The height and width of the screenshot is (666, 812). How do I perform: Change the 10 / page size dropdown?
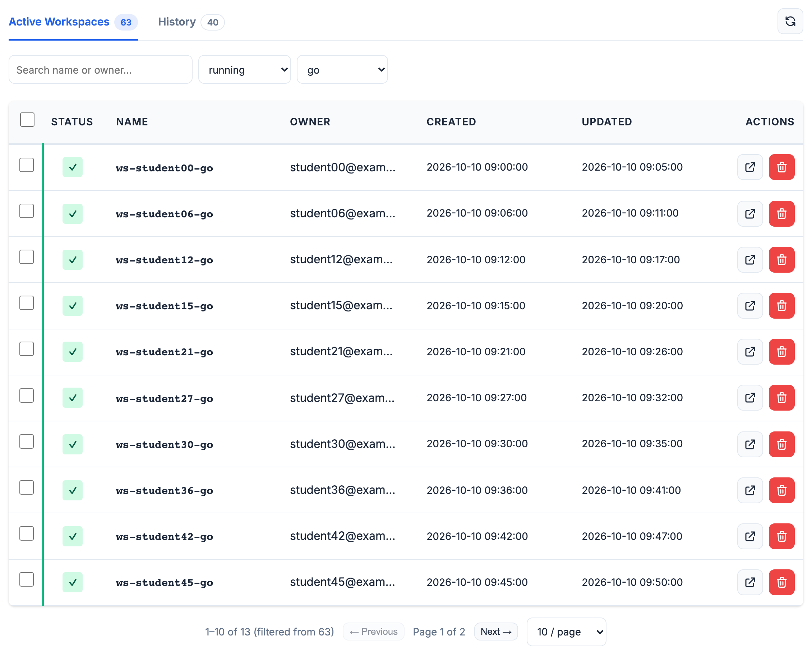(x=566, y=632)
